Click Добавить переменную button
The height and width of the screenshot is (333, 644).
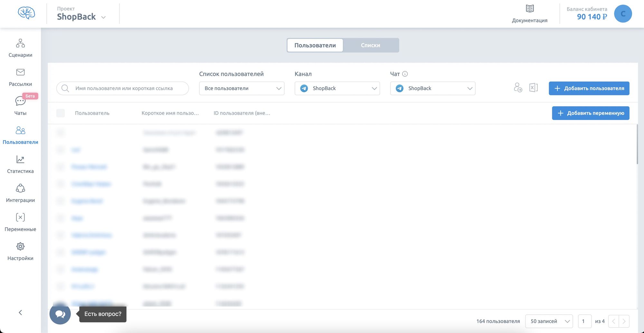591,113
